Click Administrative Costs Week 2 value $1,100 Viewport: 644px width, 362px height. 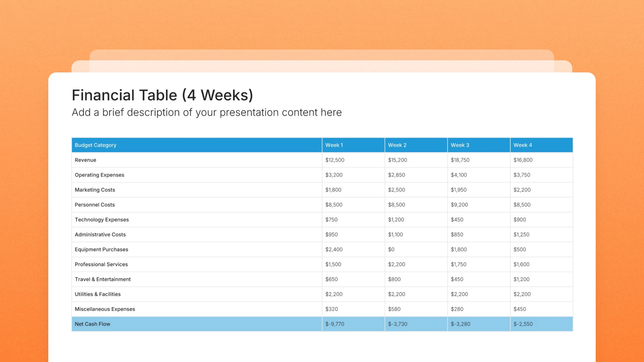pyautogui.click(x=395, y=235)
